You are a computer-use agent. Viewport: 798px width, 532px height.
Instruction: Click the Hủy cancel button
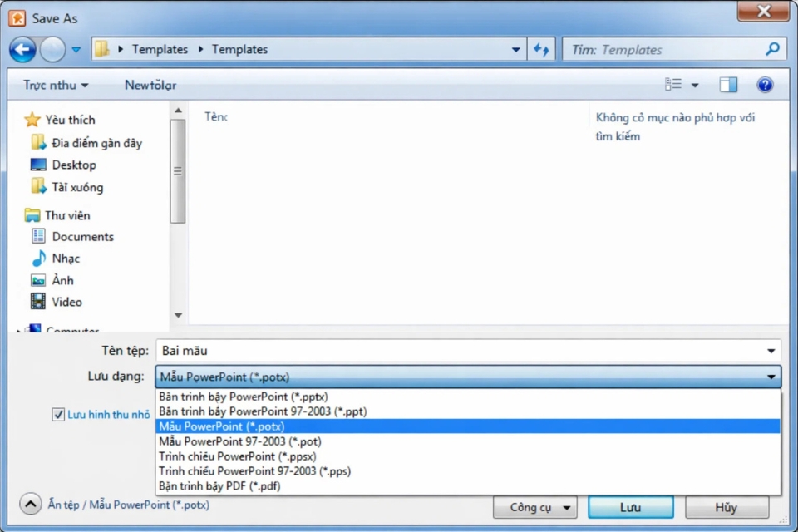pyautogui.click(x=726, y=507)
